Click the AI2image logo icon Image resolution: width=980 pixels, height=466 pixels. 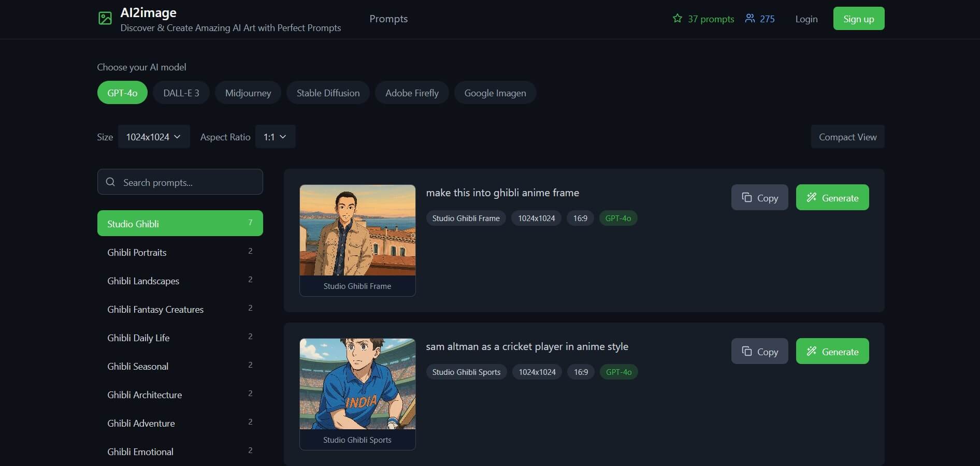105,19
